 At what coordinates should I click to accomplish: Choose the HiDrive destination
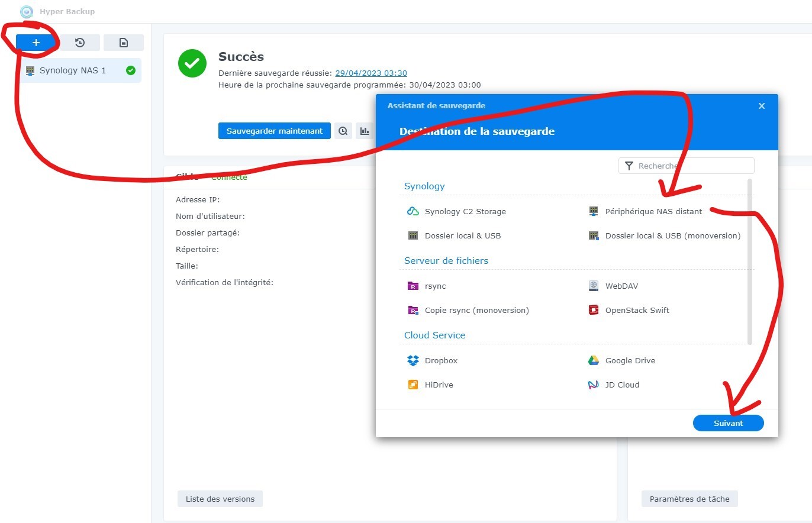tap(430, 385)
